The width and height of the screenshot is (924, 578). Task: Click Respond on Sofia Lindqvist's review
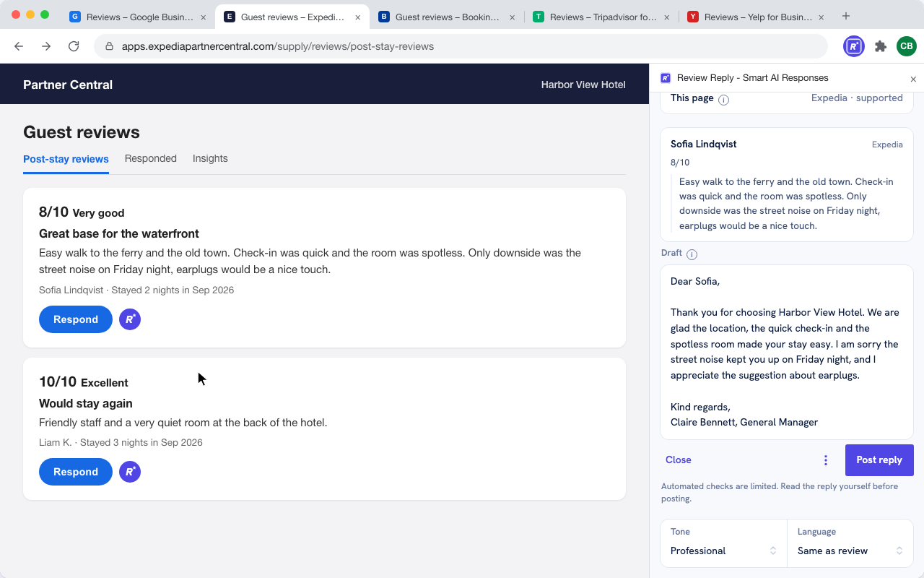[76, 319]
